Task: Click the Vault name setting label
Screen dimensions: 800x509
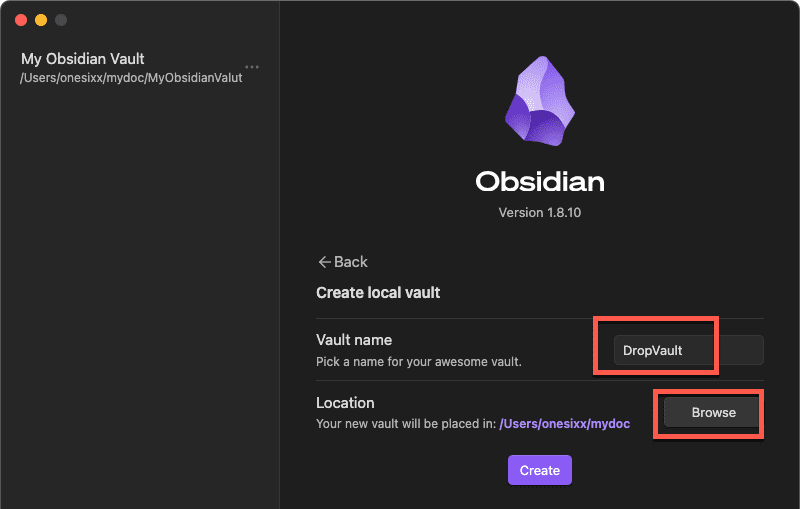Action: pyautogui.click(x=354, y=340)
